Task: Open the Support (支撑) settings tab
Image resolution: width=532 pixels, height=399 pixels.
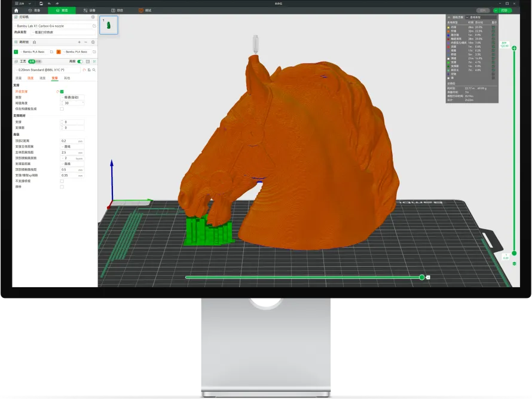Action: [x=54, y=78]
